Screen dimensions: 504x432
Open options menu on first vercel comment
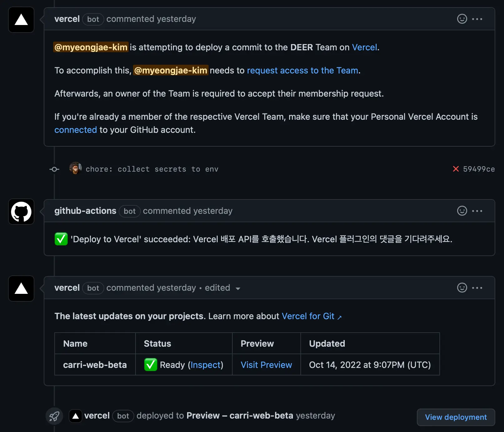pyautogui.click(x=477, y=19)
